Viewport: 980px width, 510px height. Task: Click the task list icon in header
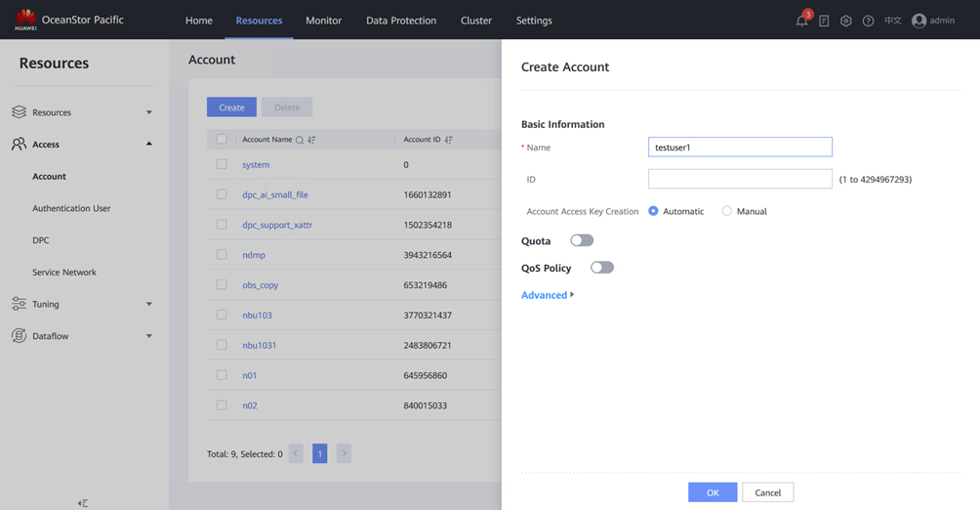pyautogui.click(x=824, y=21)
